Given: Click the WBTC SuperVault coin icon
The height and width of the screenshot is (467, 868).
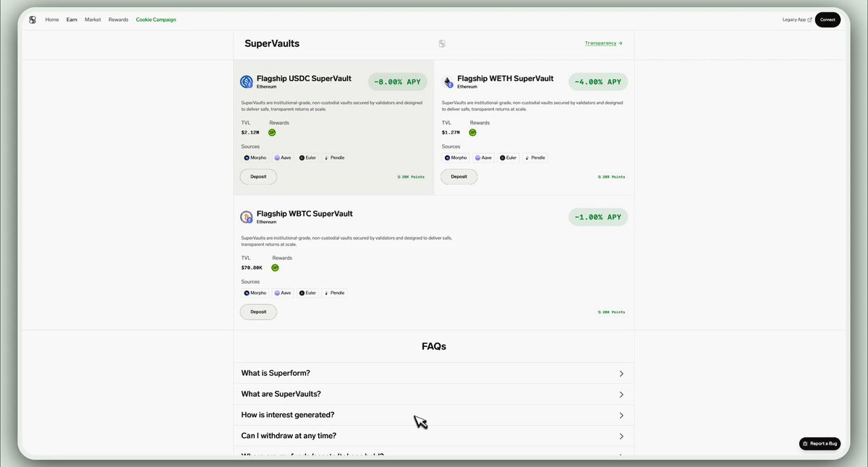Looking at the screenshot, I should (247, 217).
